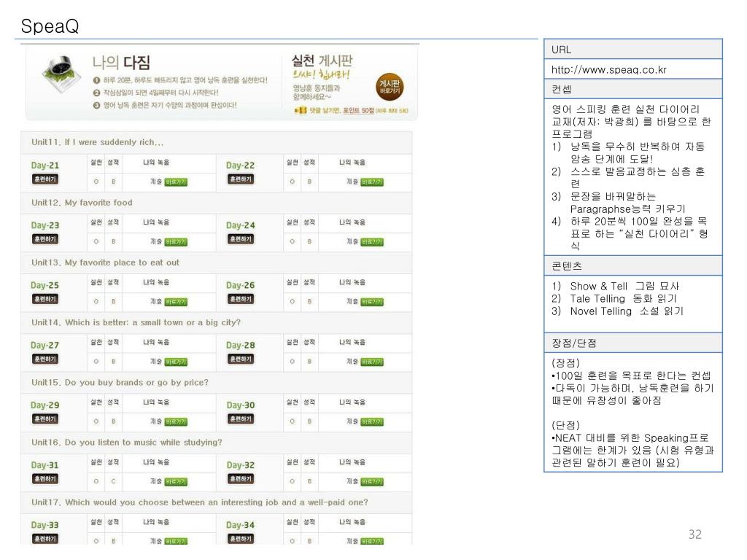This screenshot has width=747, height=560.
Task: Click the Day-26 label
Action: (x=241, y=285)
